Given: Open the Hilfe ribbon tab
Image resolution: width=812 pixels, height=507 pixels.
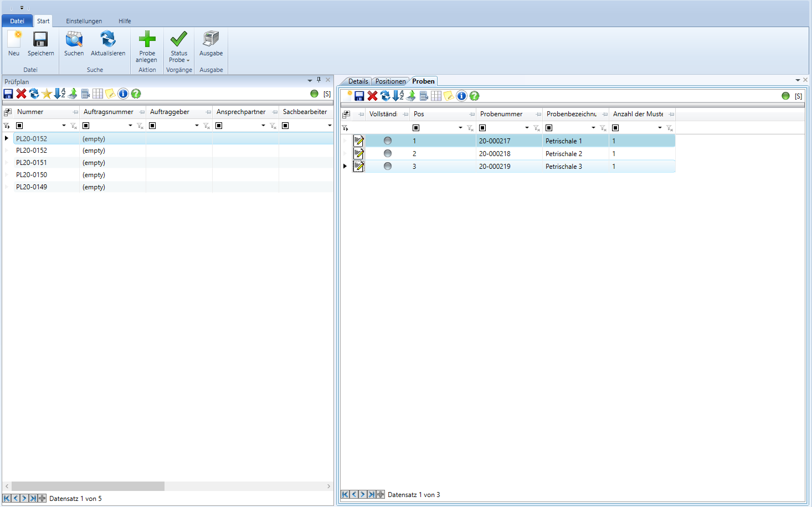Looking at the screenshot, I should pyautogui.click(x=125, y=21).
